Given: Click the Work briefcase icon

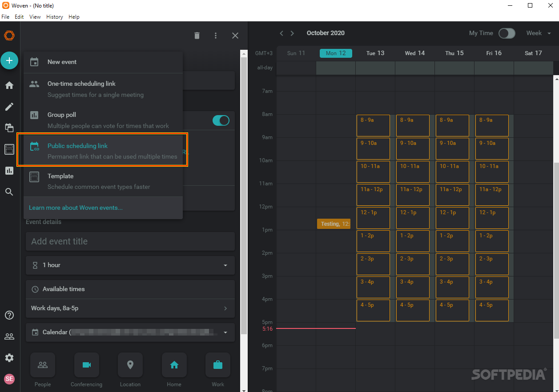Looking at the screenshot, I should pos(218,365).
